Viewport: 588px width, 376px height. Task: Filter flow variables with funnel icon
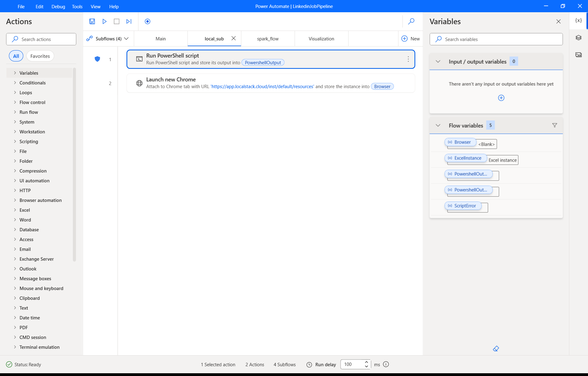click(554, 125)
